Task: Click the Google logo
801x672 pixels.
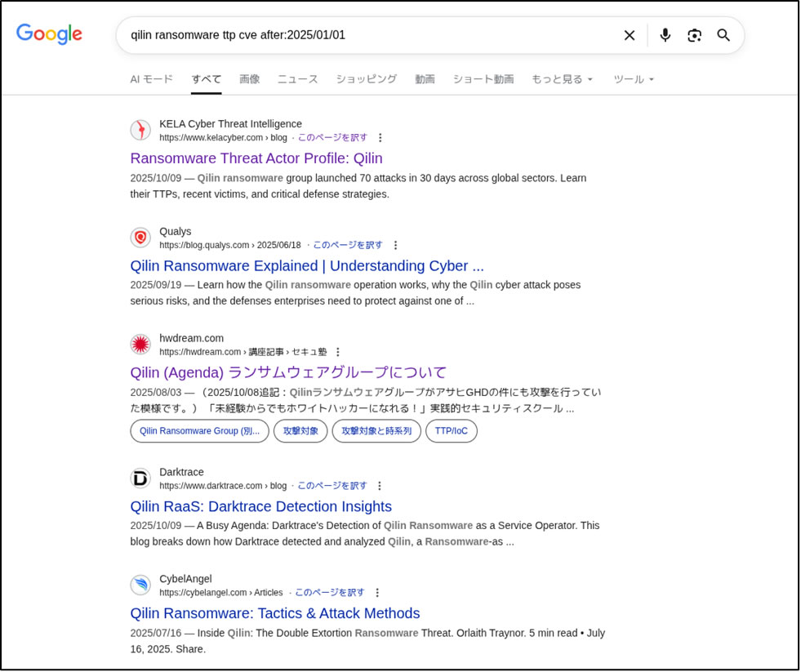Action: 48,34
